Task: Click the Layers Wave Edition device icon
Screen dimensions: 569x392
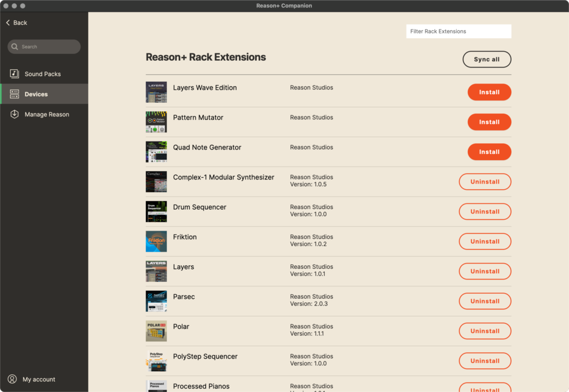Action: point(156,92)
